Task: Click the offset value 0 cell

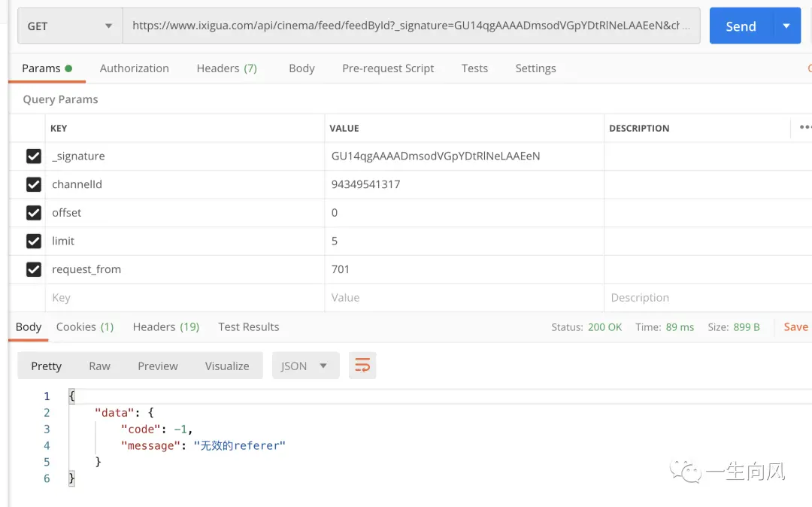Action: coord(464,213)
